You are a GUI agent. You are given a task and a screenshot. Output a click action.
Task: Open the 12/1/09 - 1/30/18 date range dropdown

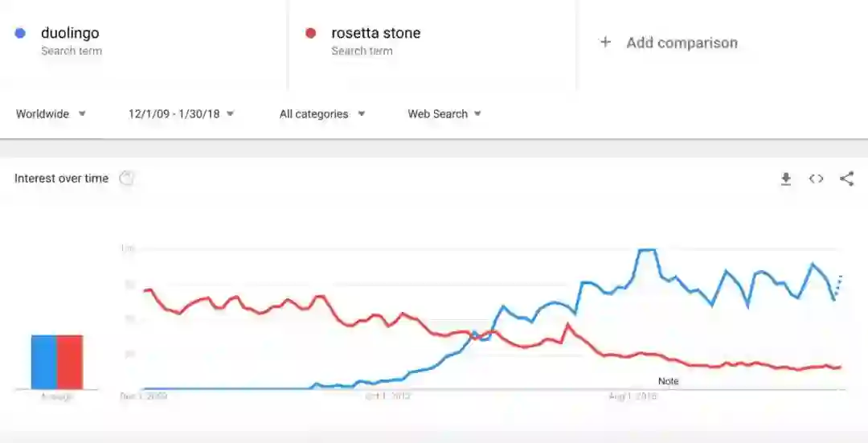(x=181, y=114)
